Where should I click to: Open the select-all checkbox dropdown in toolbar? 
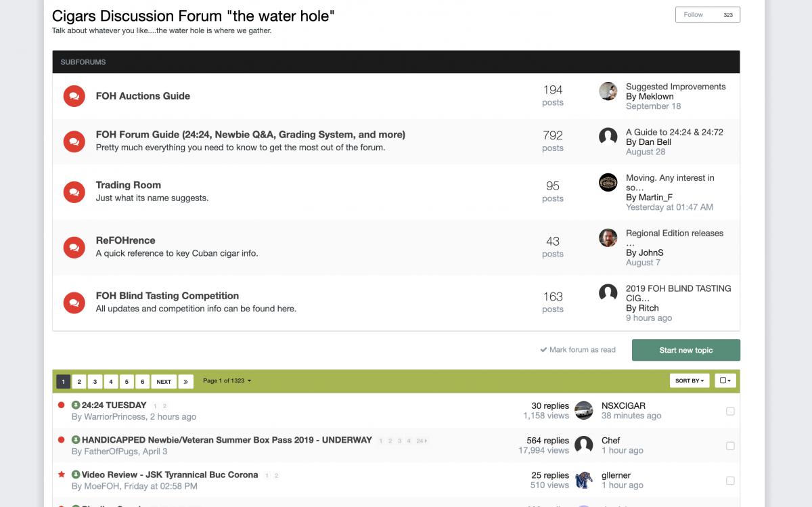[725, 381]
